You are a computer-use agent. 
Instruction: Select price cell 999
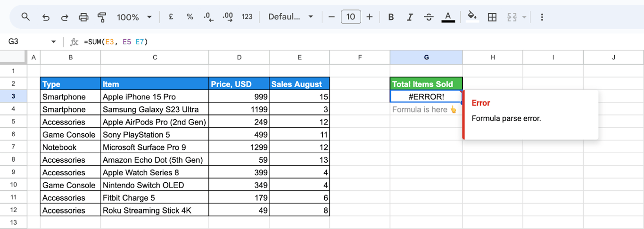pos(239,97)
